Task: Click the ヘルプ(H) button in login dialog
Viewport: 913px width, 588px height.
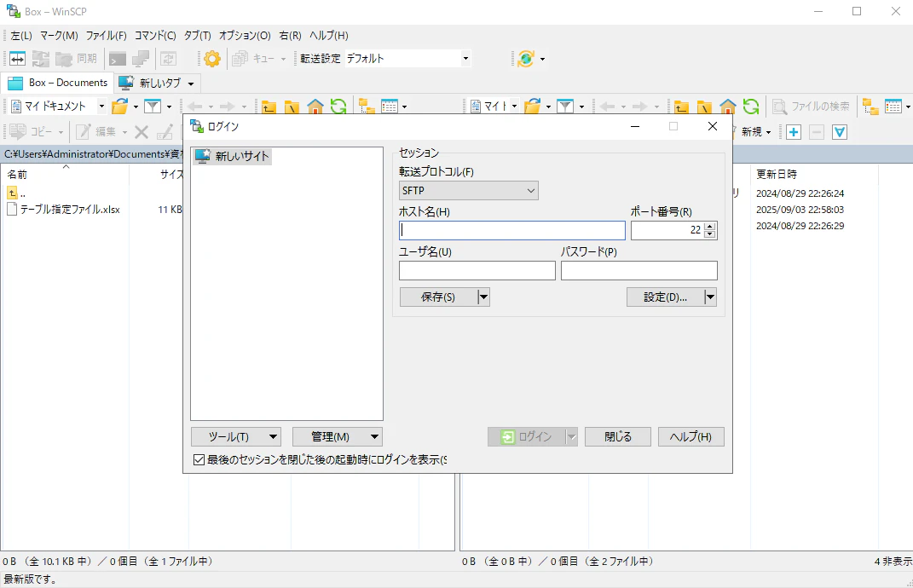Action: point(691,436)
